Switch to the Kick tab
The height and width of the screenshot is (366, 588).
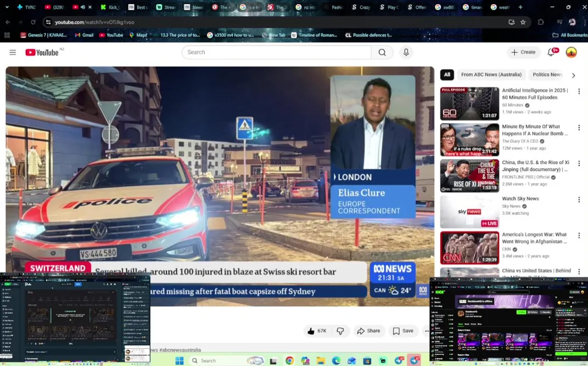(110, 7)
